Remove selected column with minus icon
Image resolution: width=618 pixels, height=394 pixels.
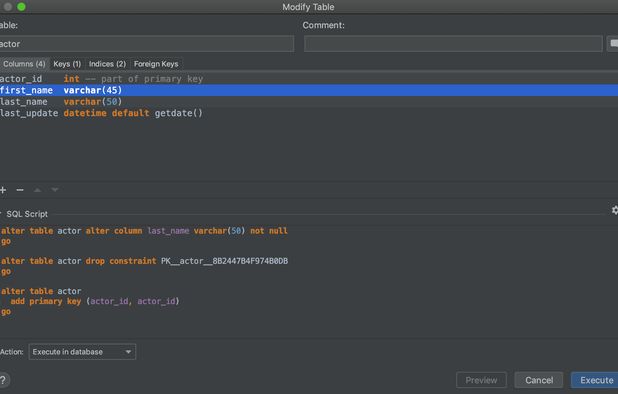pyautogui.click(x=20, y=190)
